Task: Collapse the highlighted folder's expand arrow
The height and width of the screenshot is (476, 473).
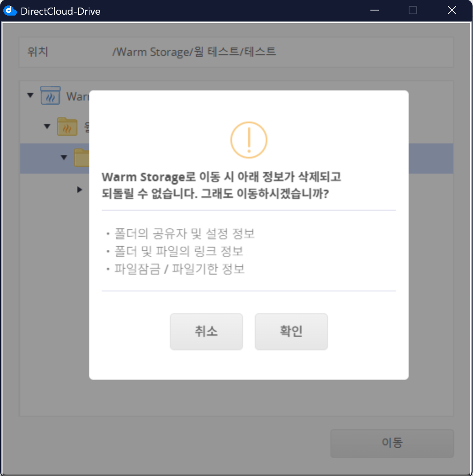Action: pyautogui.click(x=64, y=157)
